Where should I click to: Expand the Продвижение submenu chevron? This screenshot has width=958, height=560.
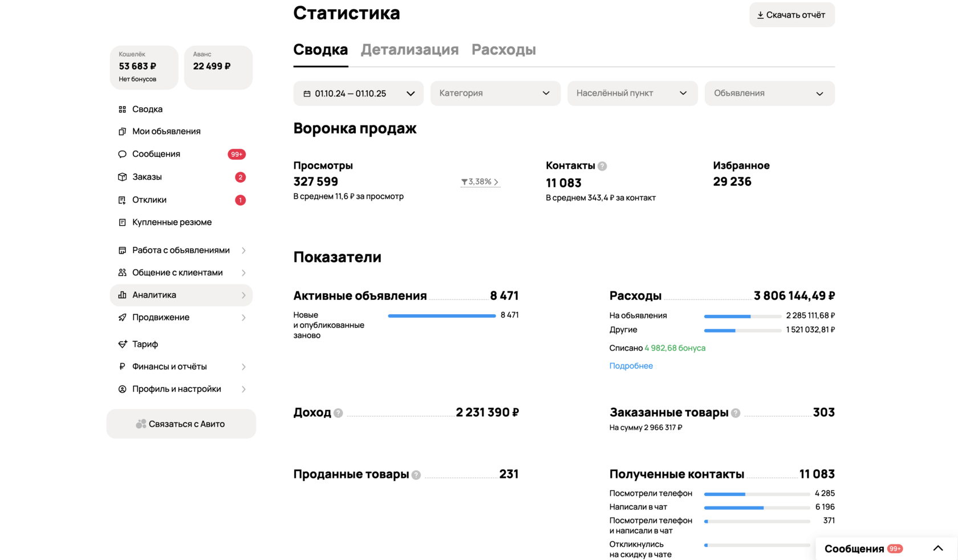tap(243, 318)
